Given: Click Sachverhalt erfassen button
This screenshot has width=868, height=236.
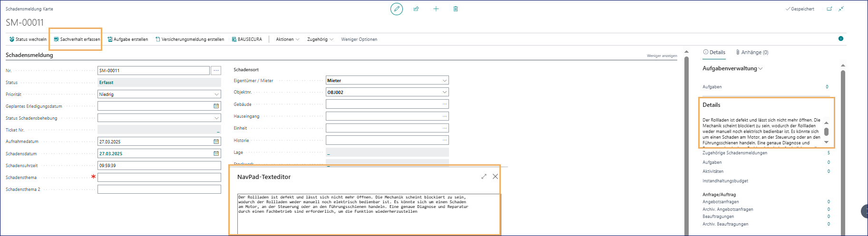Looking at the screenshot, I should click(x=77, y=39).
